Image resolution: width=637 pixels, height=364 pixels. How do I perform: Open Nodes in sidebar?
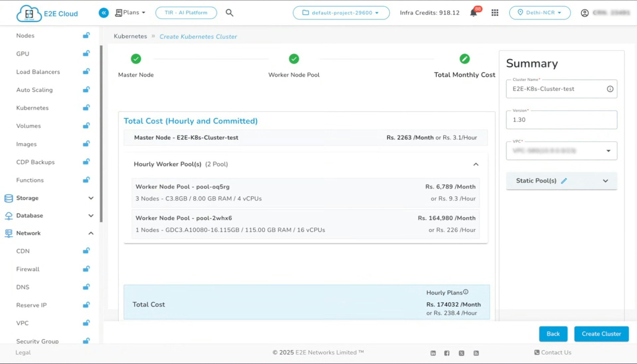click(25, 35)
